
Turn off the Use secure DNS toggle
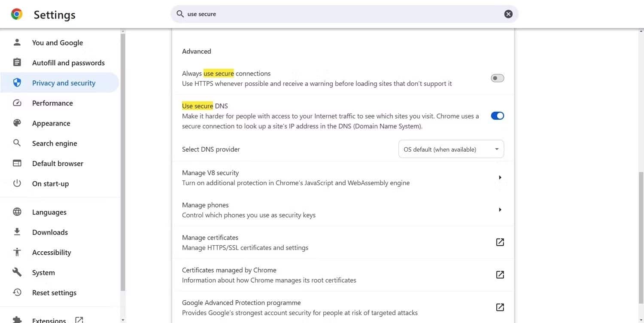point(497,116)
